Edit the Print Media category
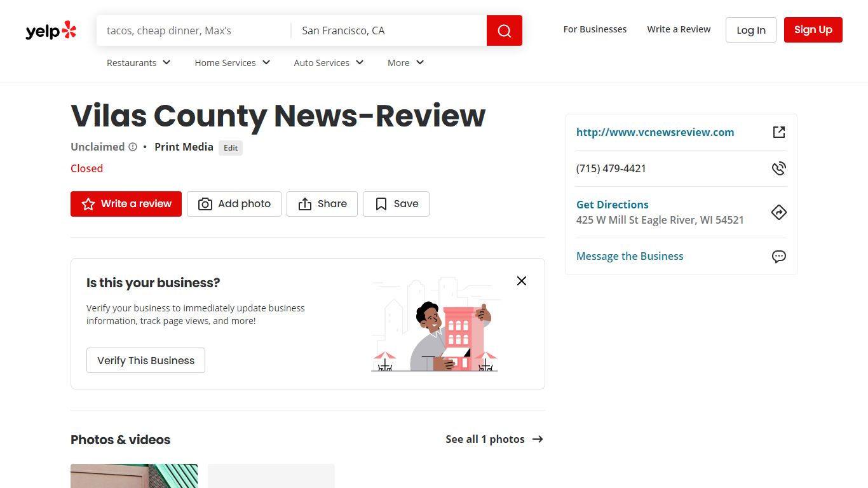This screenshot has width=868, height=488. (231, 148)
